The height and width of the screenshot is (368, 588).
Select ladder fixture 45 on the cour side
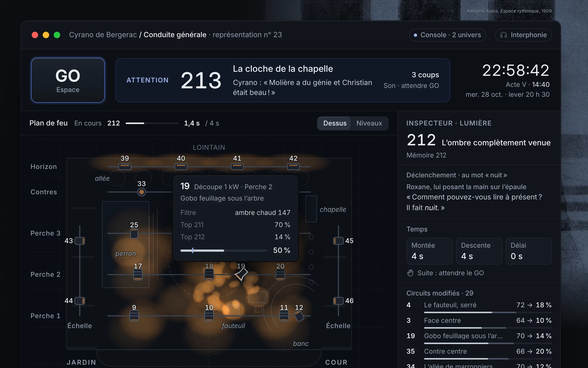click(x=338, y=241)
